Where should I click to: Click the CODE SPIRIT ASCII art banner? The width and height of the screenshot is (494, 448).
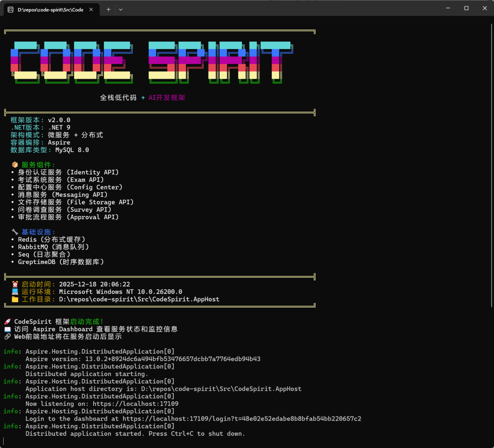click(152, 62)
